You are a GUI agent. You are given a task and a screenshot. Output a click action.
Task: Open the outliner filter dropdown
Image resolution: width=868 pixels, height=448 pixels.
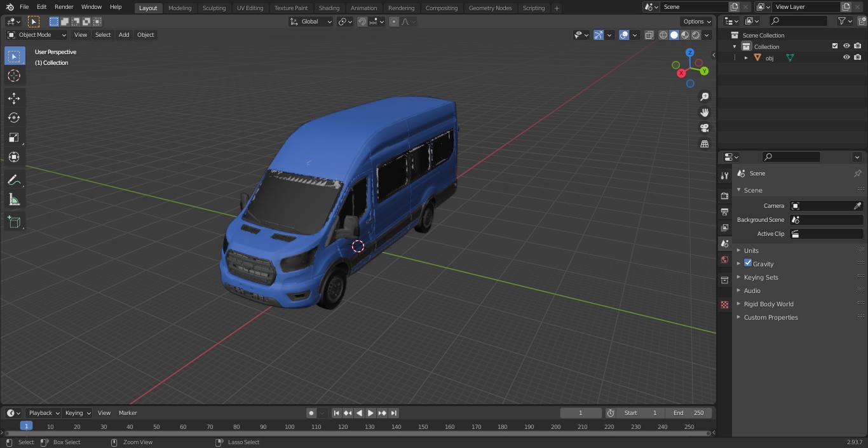tap(844, 21)
